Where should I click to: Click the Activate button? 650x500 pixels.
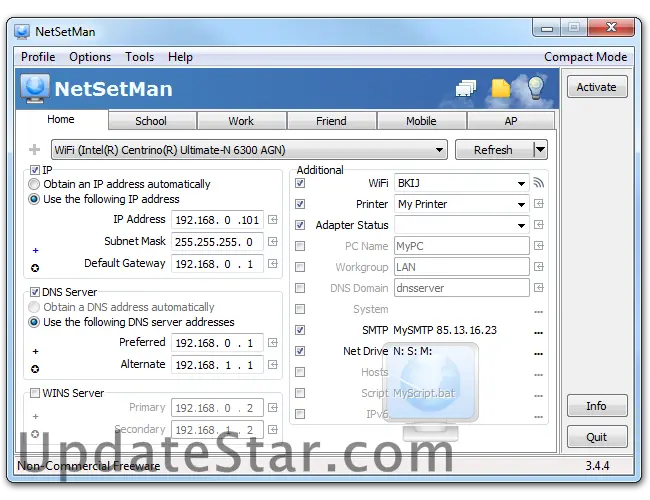pos(597,87)
